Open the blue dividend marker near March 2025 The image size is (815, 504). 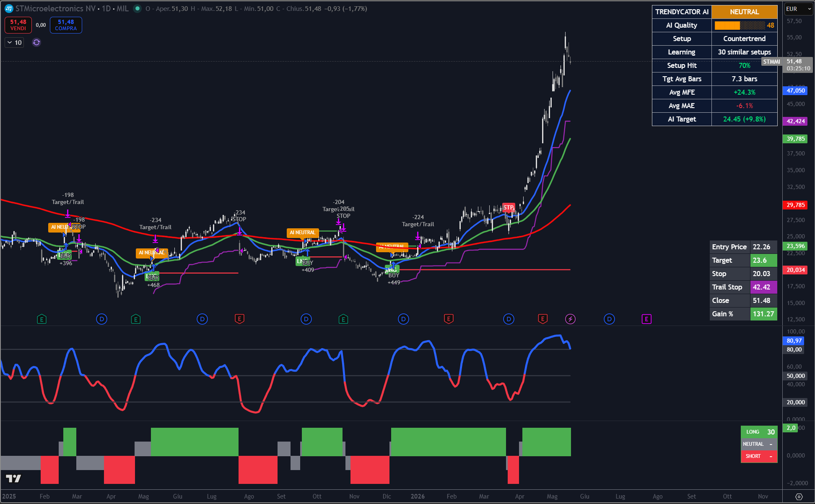coord(101,319)
